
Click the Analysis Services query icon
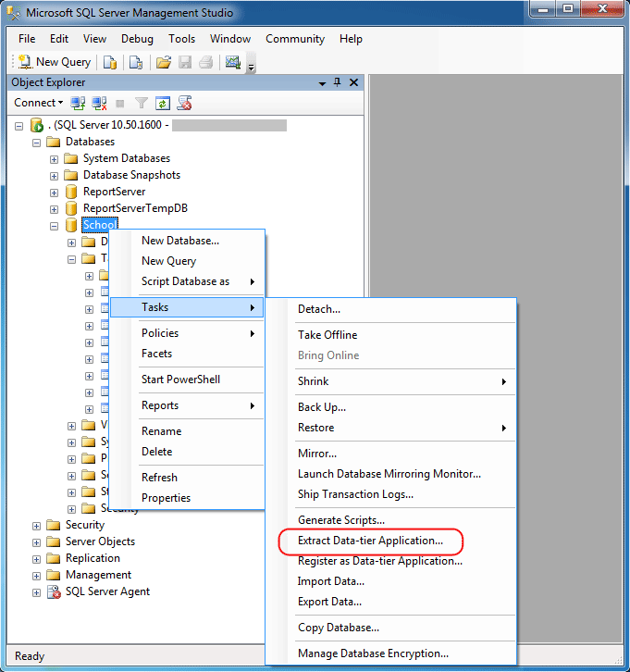coord(136,63)
